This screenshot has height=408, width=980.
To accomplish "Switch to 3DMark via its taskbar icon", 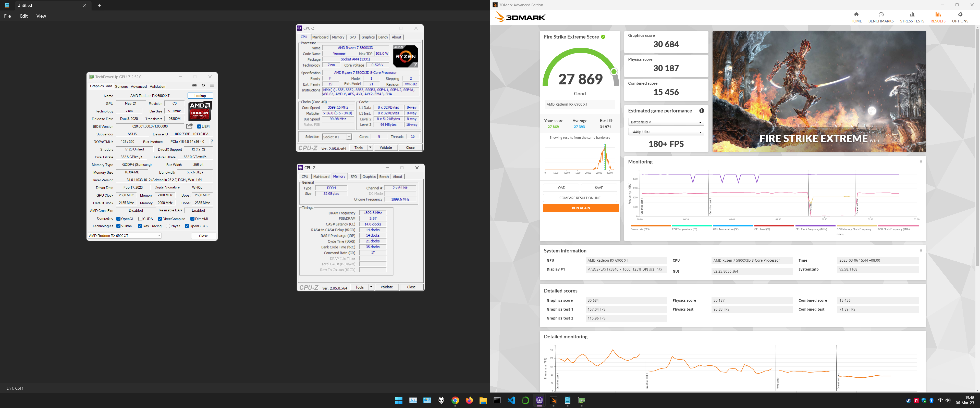I will coord(554,400).
